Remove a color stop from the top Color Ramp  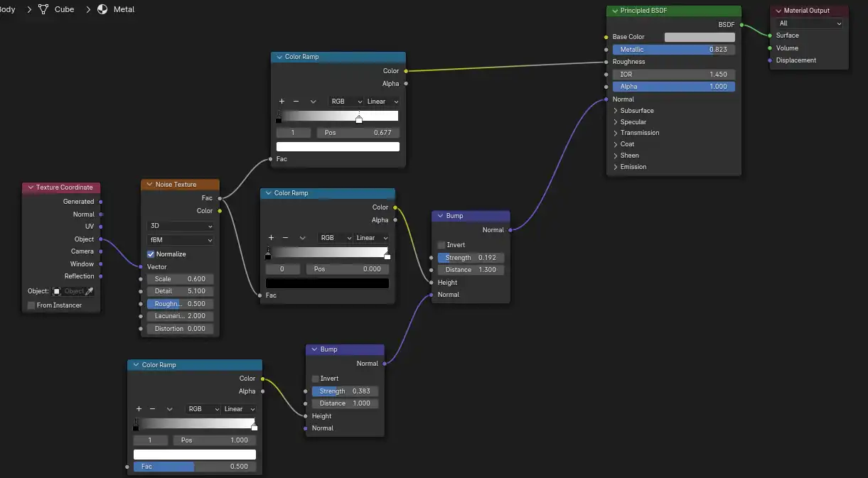pos(296,101)
